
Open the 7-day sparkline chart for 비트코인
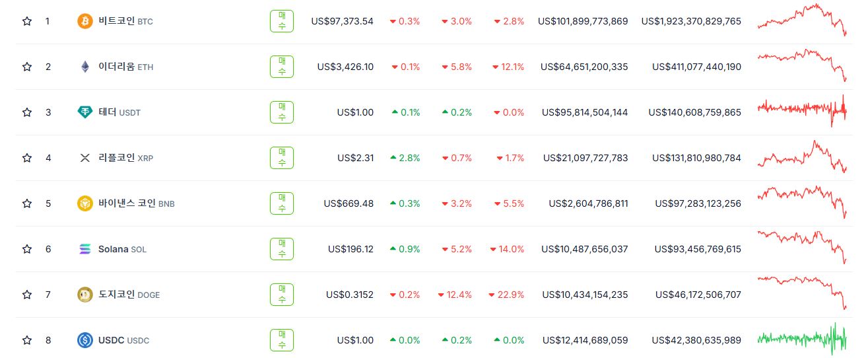point(802,20)
